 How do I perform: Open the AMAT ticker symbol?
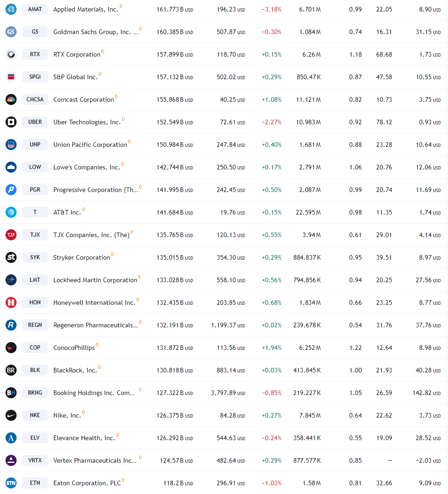35,9
